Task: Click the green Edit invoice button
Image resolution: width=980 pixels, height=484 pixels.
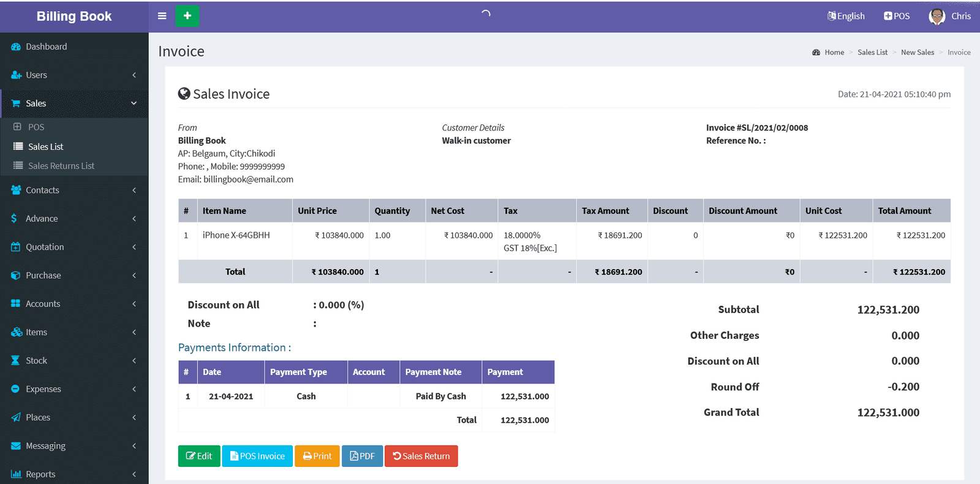Action: (199, 456)
